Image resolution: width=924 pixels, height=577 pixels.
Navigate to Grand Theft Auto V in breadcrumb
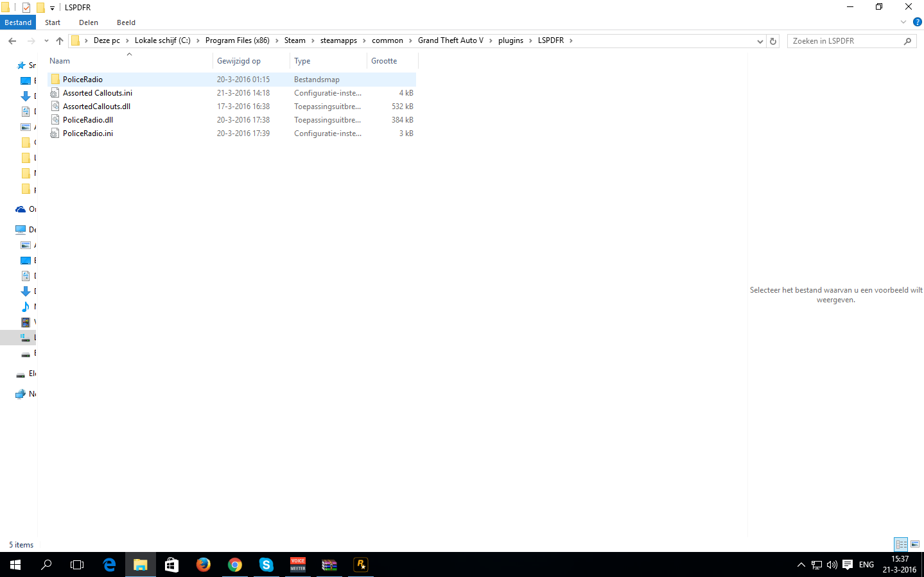tap(451, 40)
